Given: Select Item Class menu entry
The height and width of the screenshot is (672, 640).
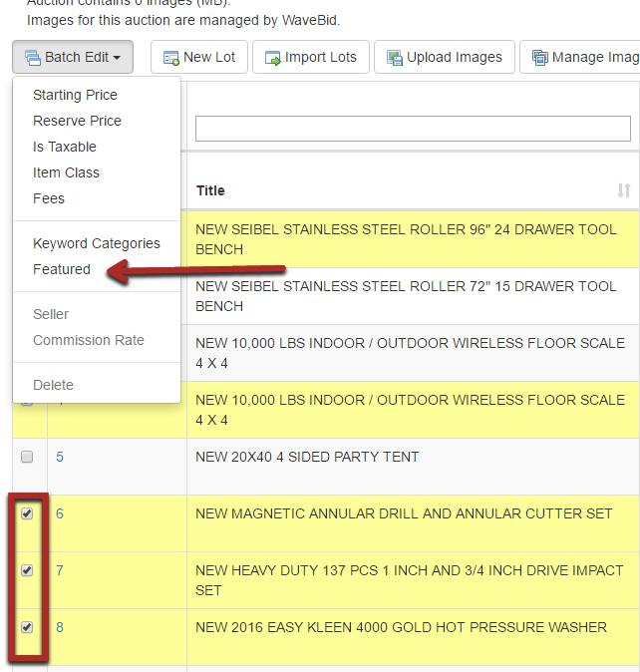Looking at the screenshot, I should tap(66, 172).
